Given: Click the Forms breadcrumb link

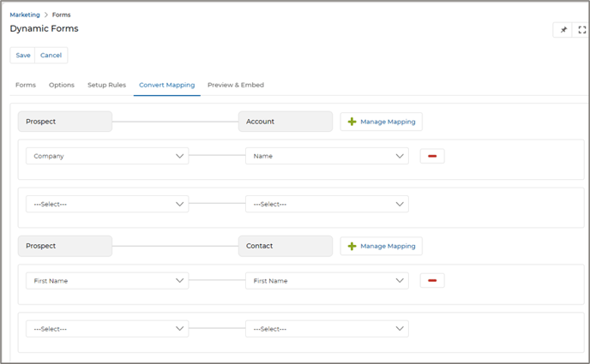Looking at the screenshot, I should (x=60, y=15).
